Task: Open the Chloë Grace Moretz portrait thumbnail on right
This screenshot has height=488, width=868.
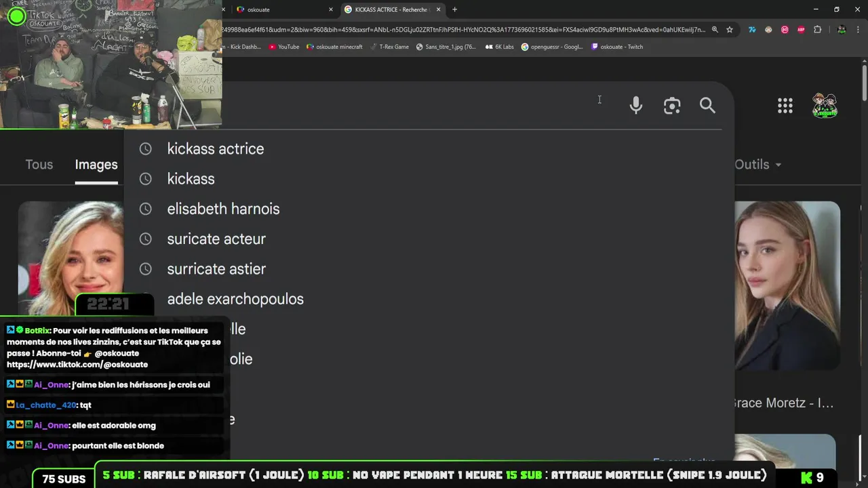Action: [787, 285]
